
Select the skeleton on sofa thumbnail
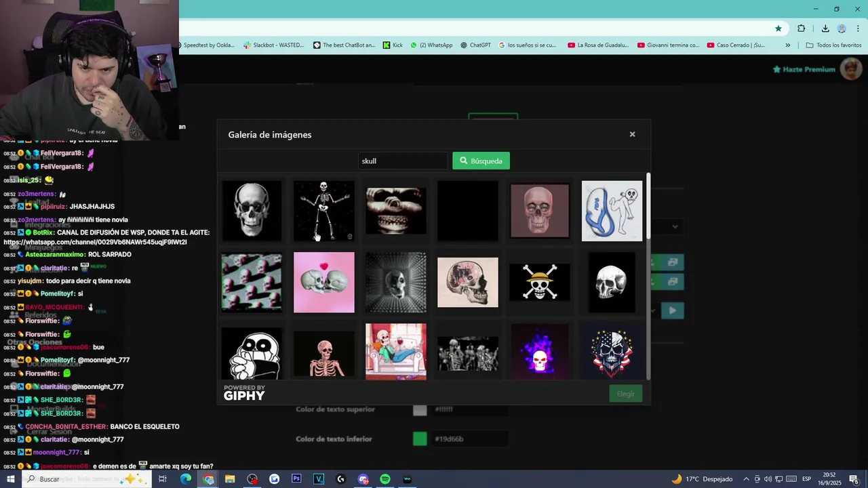coord(396,352)
